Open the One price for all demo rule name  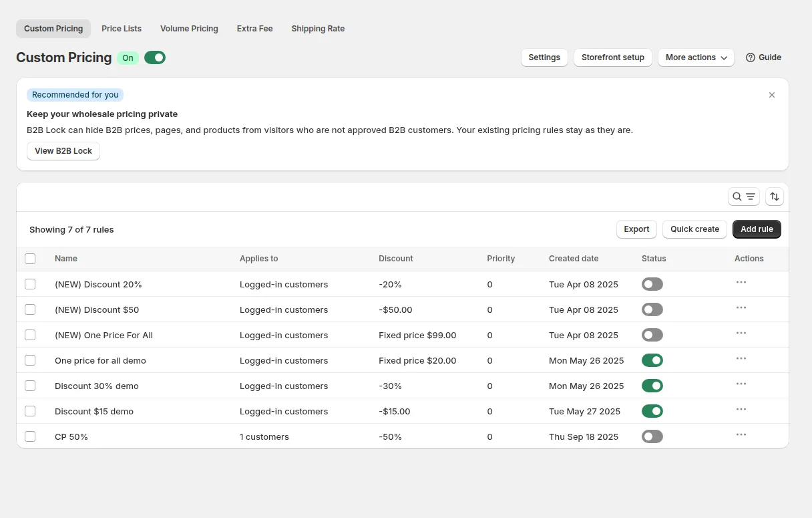pos(100,360)
